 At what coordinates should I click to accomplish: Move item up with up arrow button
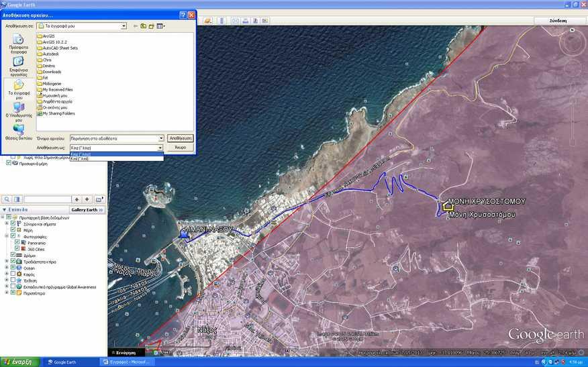(x=77, y=199)
